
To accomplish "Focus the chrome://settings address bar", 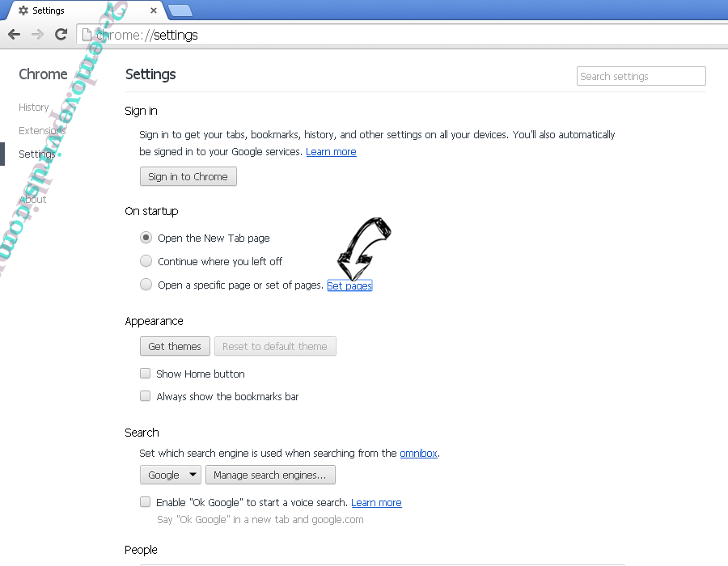I will pos(402,35).
